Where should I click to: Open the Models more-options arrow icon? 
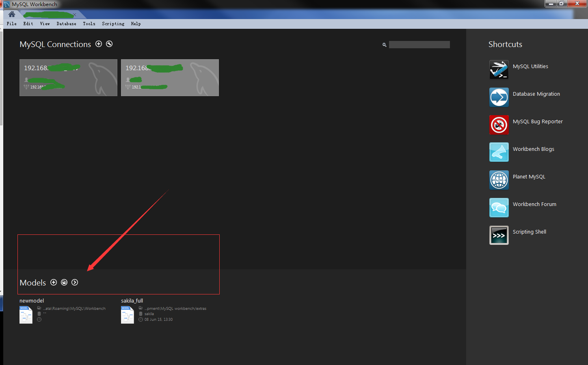click(x=75, y=282)
